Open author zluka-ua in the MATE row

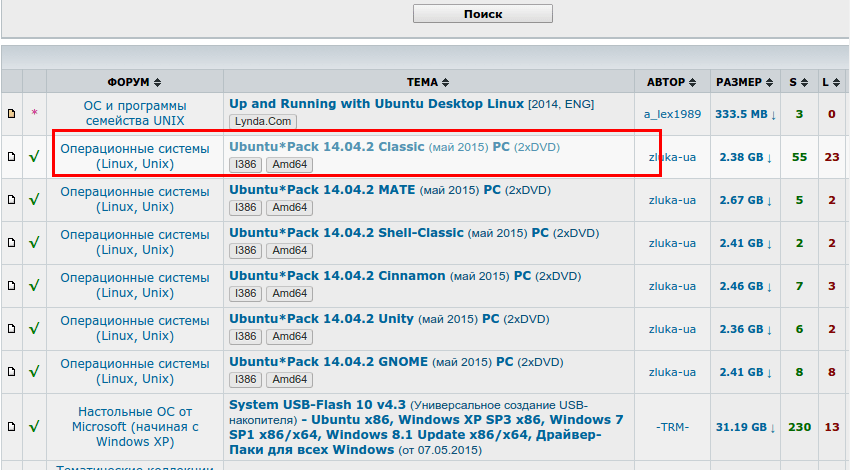[x=672, y=200]
